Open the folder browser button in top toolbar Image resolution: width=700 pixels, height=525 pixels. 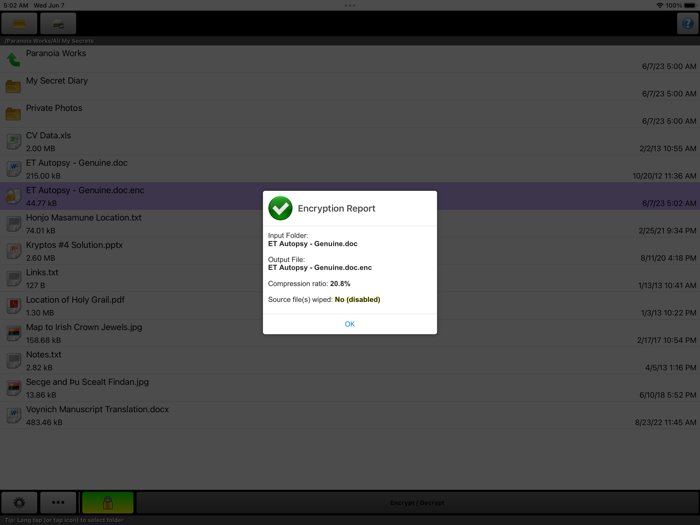19,24
